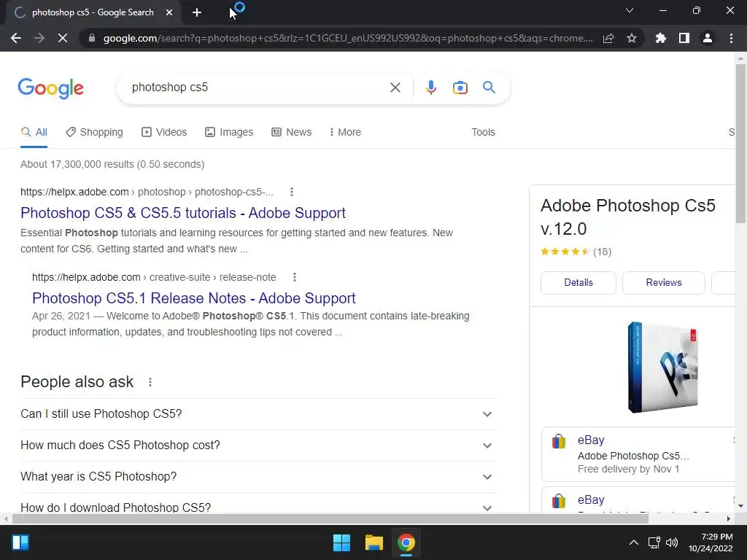The image size is (747, 560).
Task: Switch to the Shopping tab
Action: click(94, 133)
